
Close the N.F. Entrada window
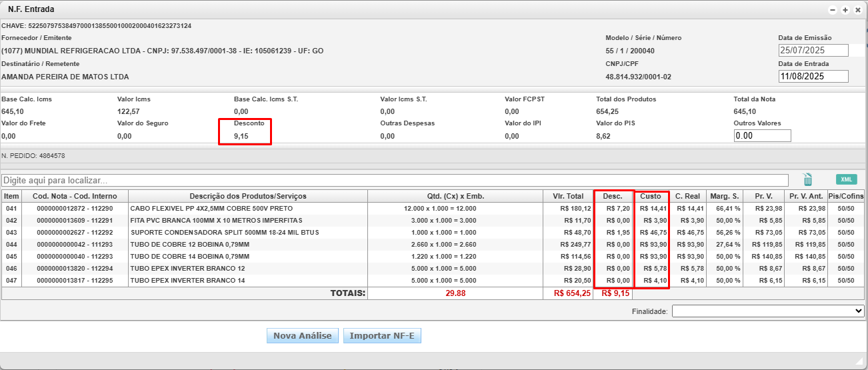[x=857, y=10]
